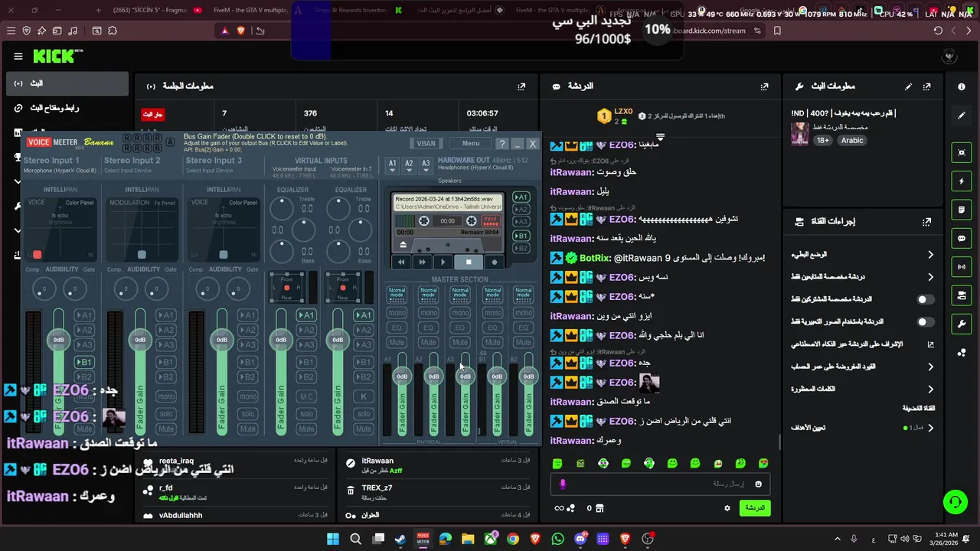The width and height of the screenshot is (980, 551).
Task: Toggle M.C on Voicemeeter Input strip
Action: (306, 396)
